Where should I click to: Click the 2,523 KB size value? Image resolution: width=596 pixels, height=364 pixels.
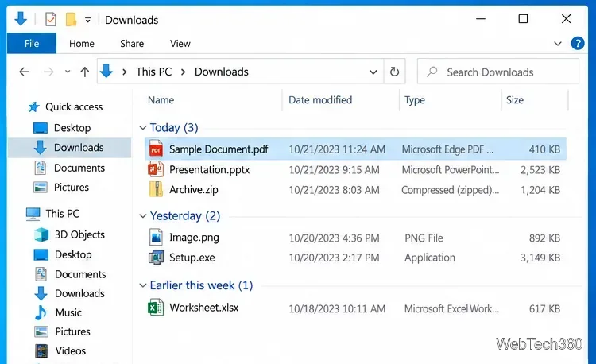coord(540,170)
